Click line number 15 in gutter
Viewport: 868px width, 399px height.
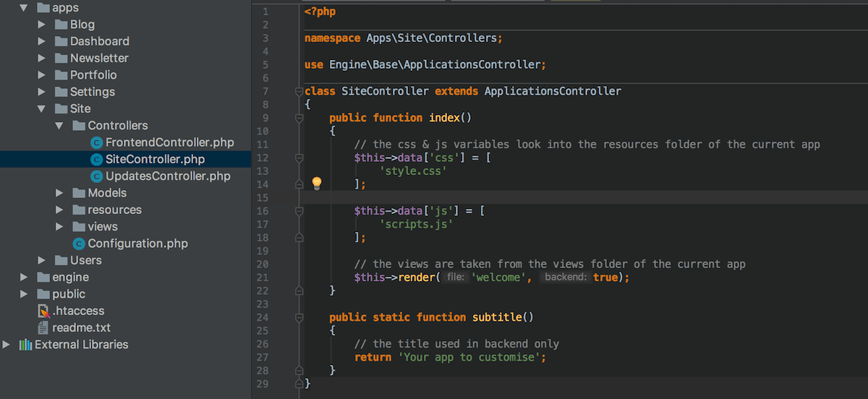point(263,197)
